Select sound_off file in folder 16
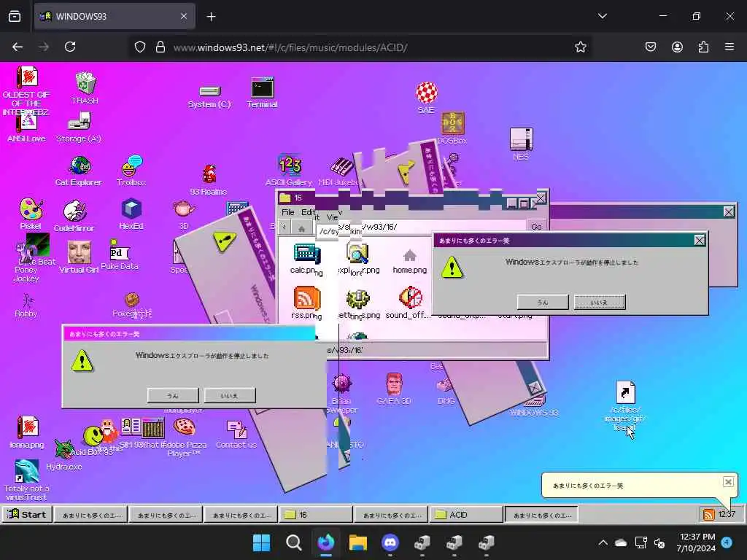This screenshot has height=560, width=747. tap(409, 303)
